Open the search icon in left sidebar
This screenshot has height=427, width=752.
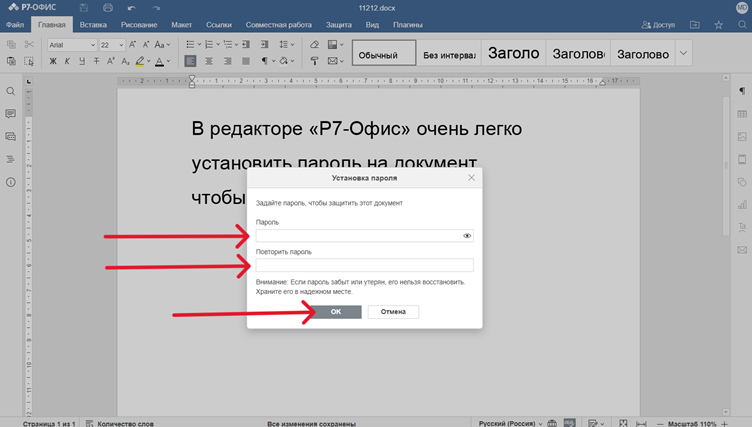click(x=11, y=91)
